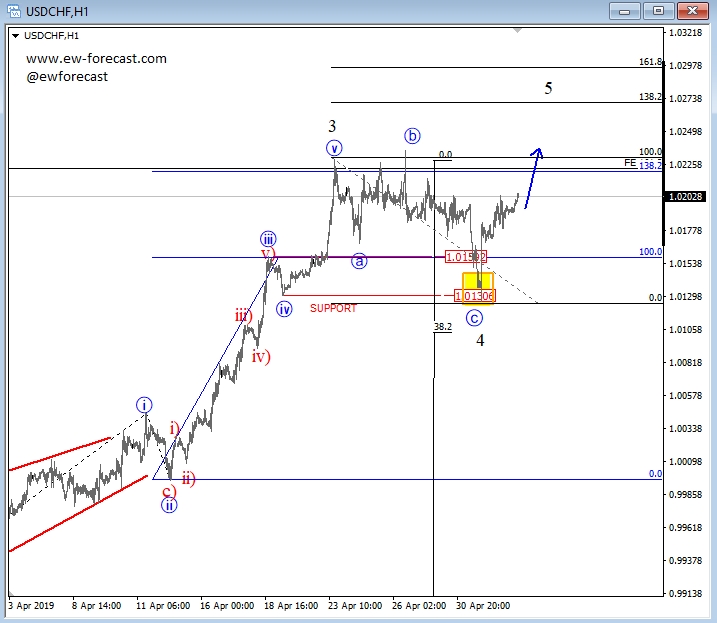Select the yellow highlighted rectangle on chart

coord(478,288)
